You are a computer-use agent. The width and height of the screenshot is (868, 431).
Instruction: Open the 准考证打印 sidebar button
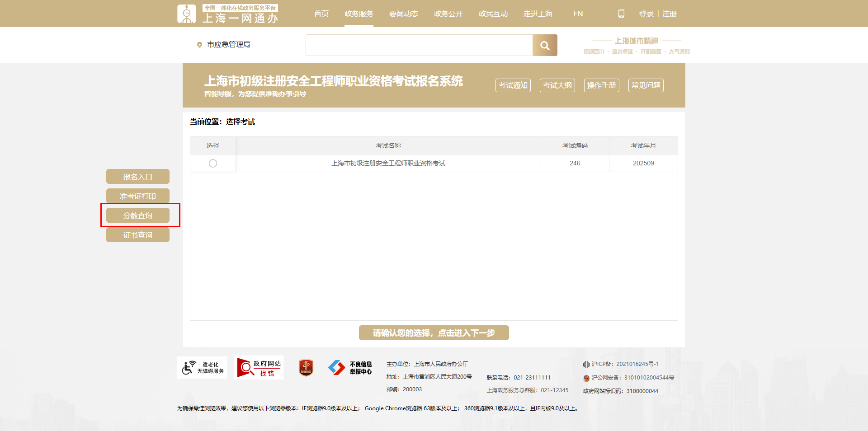pos(138,196)
